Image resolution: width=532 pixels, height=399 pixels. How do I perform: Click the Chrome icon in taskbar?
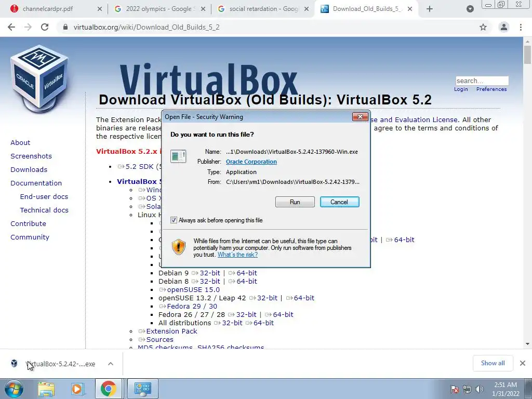(108, 389)
